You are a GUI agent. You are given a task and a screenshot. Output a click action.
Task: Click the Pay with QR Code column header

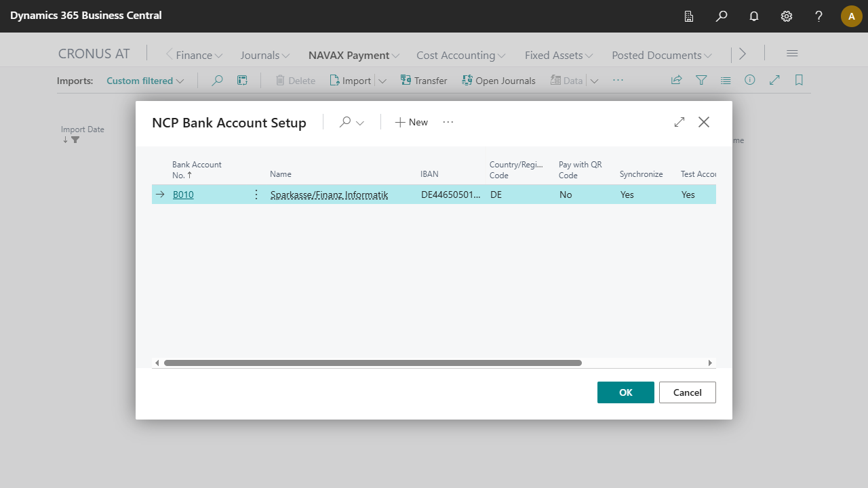pos(580,169)
